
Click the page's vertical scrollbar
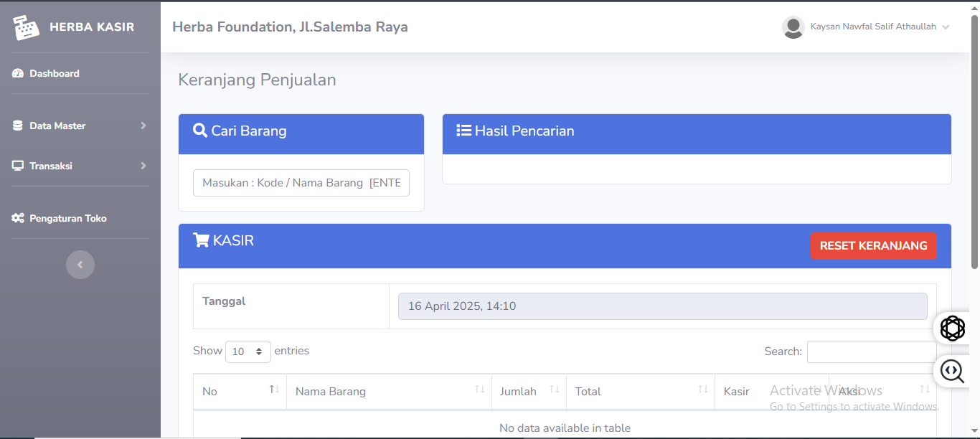[x=974, y=143]
